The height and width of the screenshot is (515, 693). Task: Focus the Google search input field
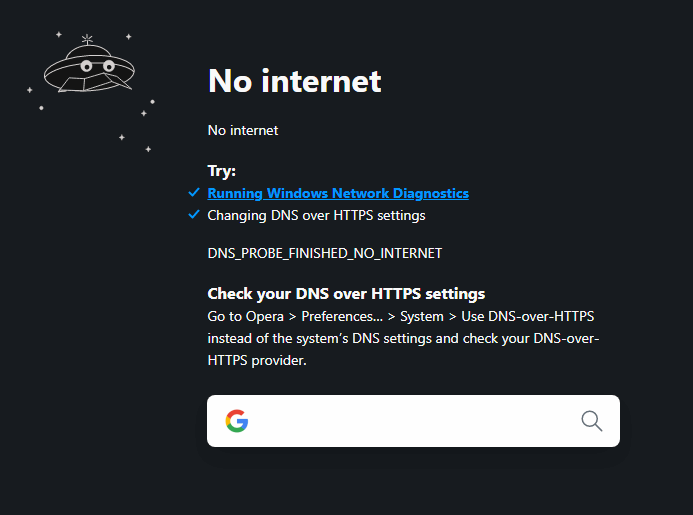pos(410,421)
